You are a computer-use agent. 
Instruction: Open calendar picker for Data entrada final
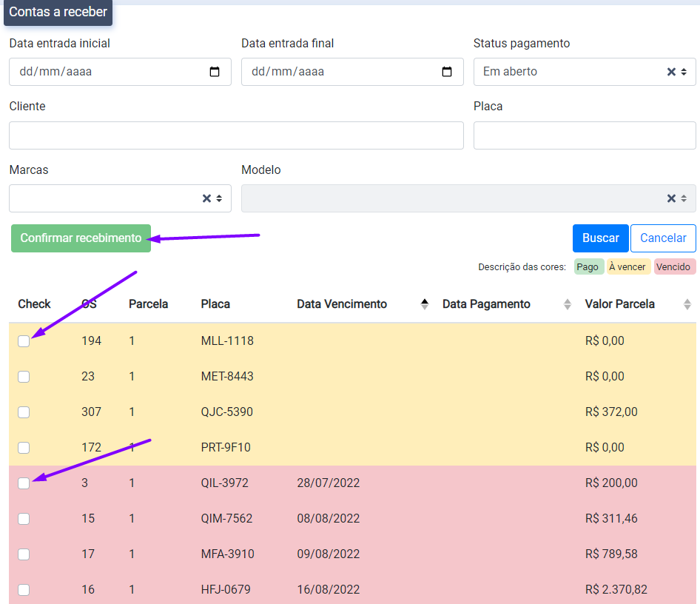447,72
